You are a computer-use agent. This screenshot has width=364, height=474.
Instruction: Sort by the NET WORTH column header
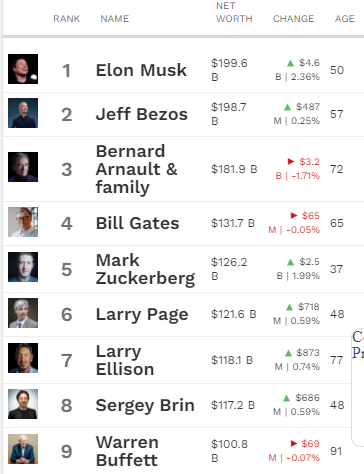(234, 12)
